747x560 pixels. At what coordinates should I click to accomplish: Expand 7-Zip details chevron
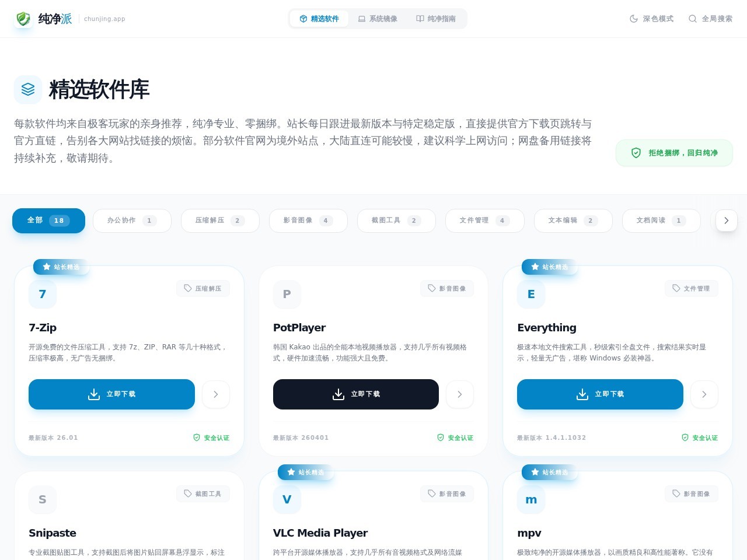pos(216,394)
